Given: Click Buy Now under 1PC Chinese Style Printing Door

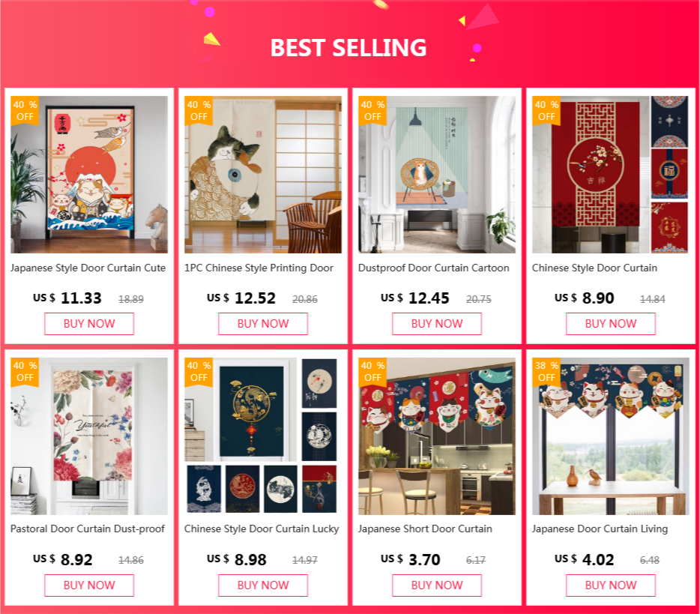Looking at the screenshot, I should [x=263, y=324].
